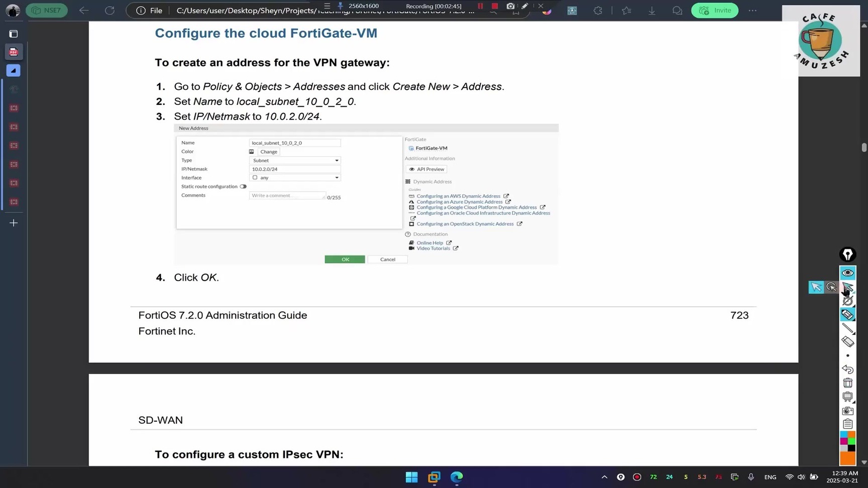Take a screenshot with recorder camera icon
The width and height of the screenshot is (868, 488).
510,6
